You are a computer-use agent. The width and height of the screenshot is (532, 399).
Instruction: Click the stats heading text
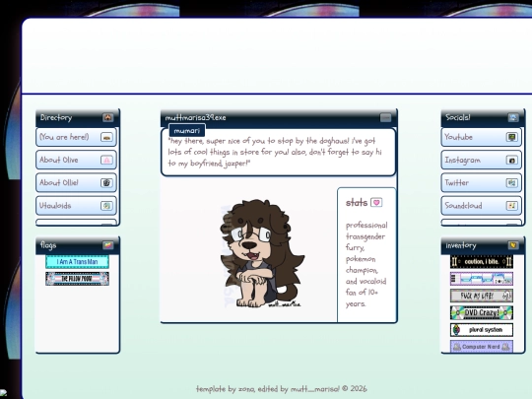pyautogui.click(x=357, y=203)
